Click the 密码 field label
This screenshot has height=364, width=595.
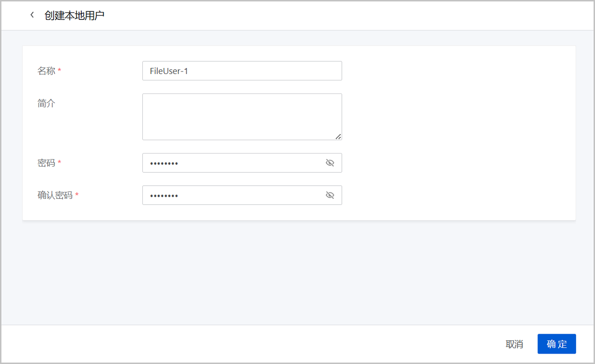pyautogui.click(x=47, y=163)
